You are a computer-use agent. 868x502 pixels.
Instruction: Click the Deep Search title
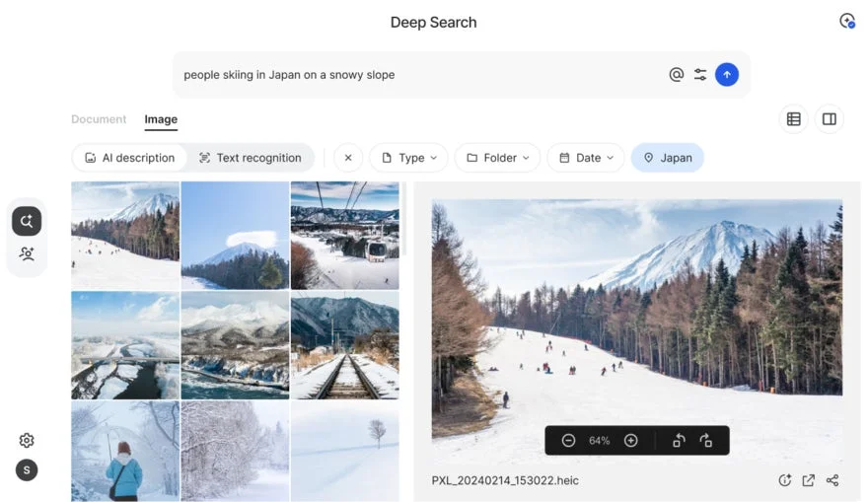[x=433, y=22]
